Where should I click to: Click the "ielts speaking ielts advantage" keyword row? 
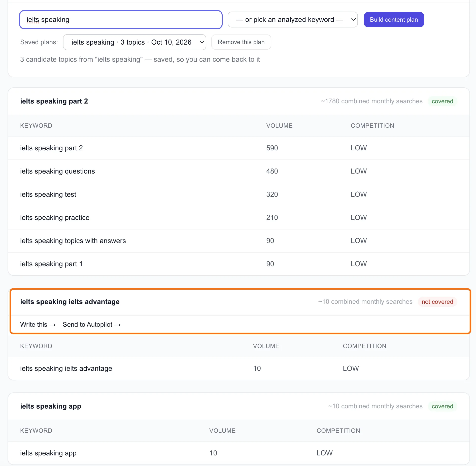click(x=239, y=369)
